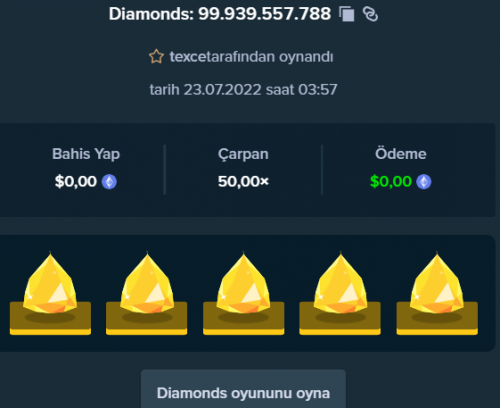Click the link icon beside bet ID
Viewport: 500px width, 408px height.
370,14
